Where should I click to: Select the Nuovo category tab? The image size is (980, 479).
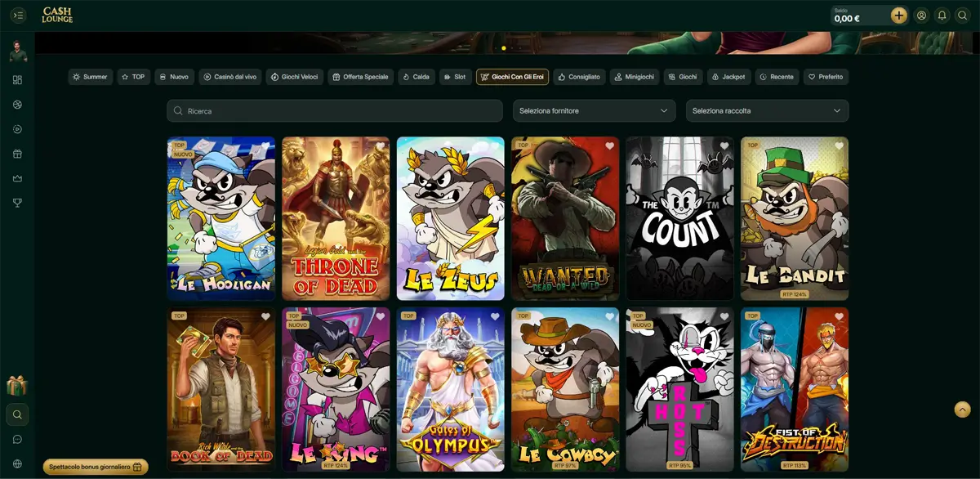pyautogui.click(x=173, y=77)
